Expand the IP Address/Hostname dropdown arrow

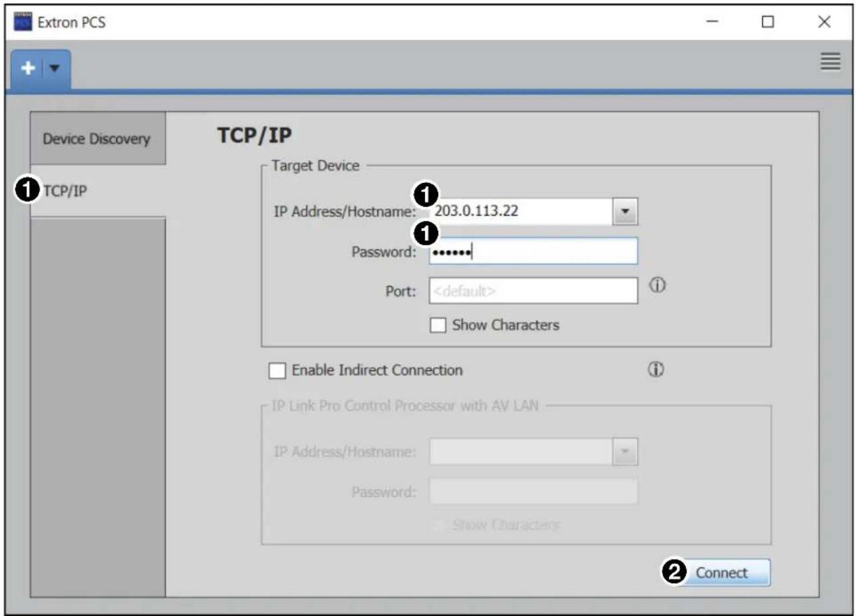625,212
